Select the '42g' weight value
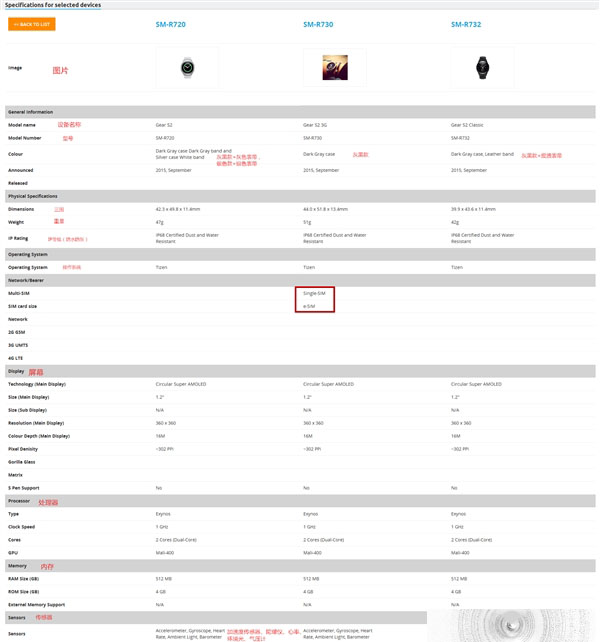The height and width of the screenshot is (642, 600). coord(455,222)
